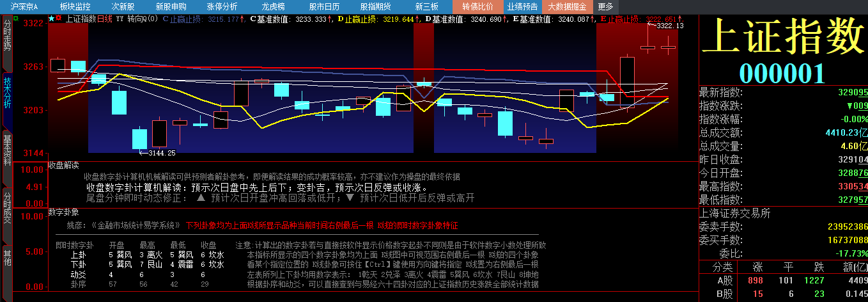Viewport: 868px width, 302px height.
Task: Click the cyan star icon in chart header
Action: pos(52,19)
